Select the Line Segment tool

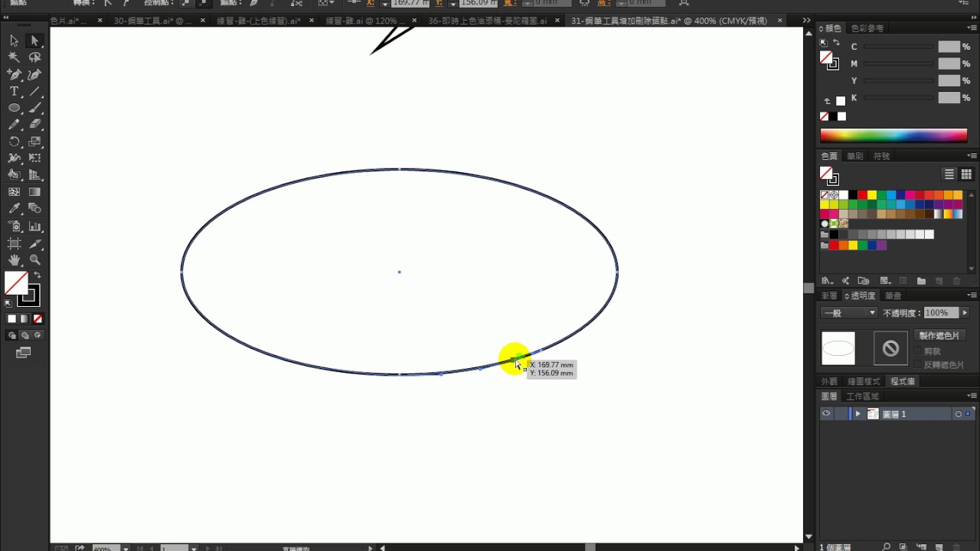(34, 91)
